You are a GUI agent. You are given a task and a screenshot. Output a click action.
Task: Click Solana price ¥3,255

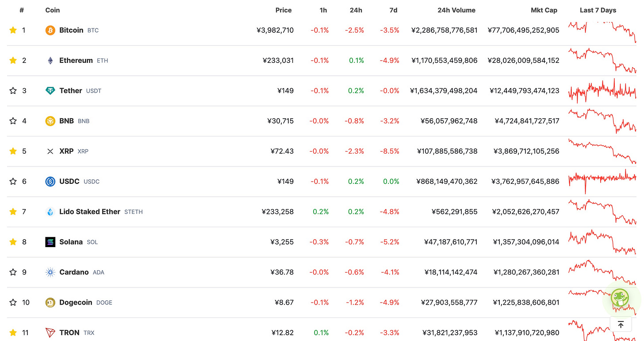pyautogui.click(x=282, y=242)
